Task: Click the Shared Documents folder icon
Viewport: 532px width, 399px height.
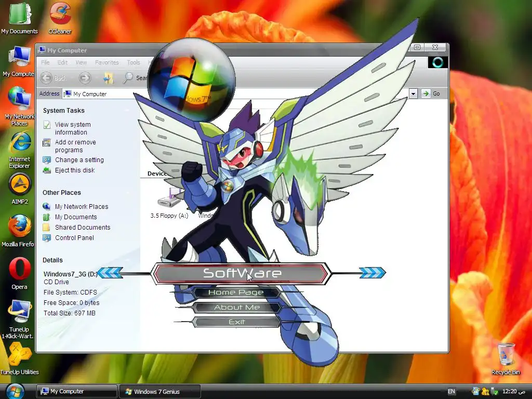Action: point(46,228)
